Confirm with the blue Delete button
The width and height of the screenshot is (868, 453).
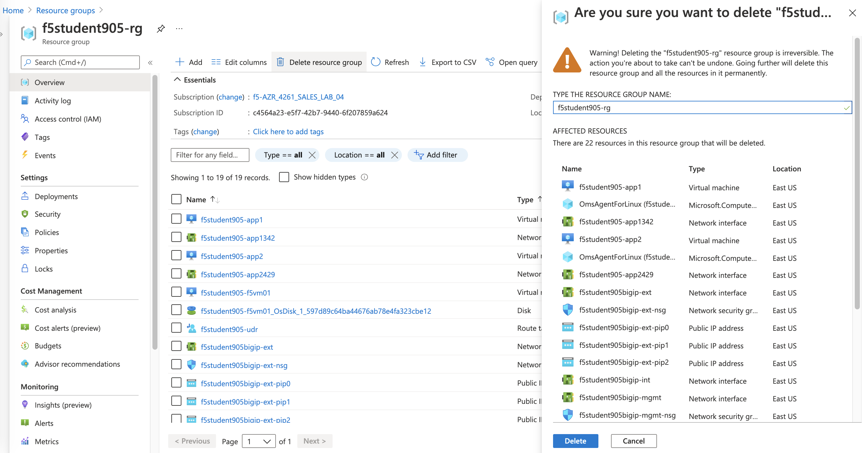tap(575, 441)
